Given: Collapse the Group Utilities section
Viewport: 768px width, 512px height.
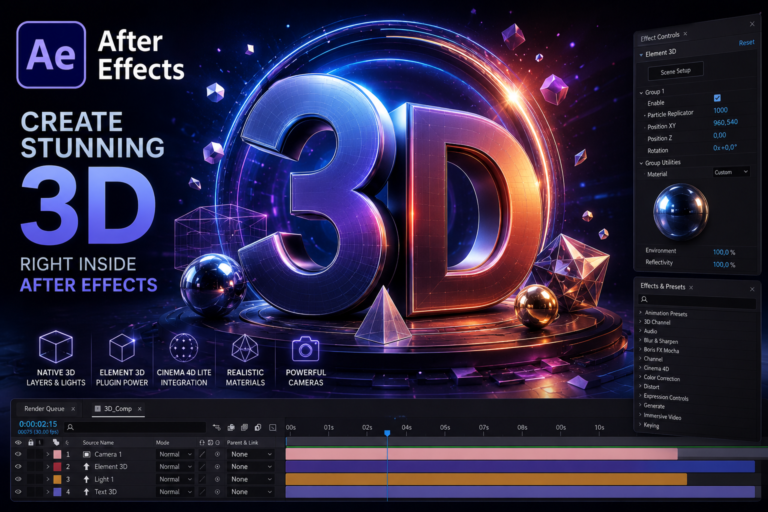Looking at the screenshot, I should pyautogui.click(x=642, y=163).
